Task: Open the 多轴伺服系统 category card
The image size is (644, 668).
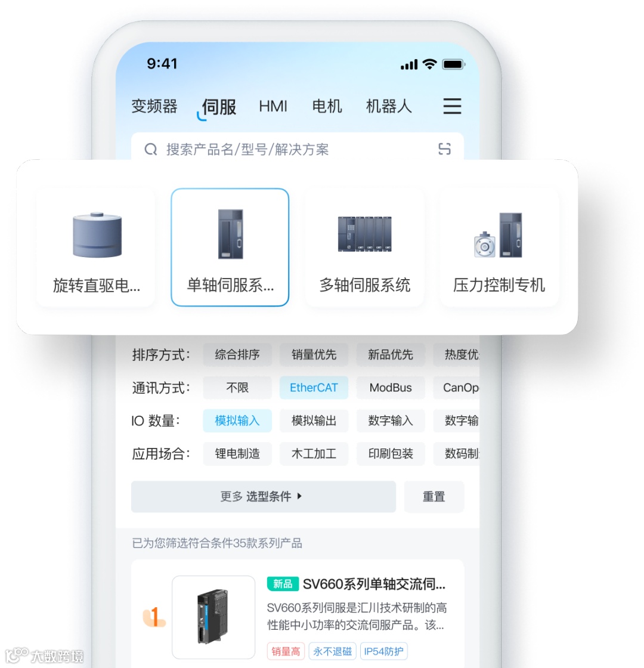Action: click(x=364, y=248)
